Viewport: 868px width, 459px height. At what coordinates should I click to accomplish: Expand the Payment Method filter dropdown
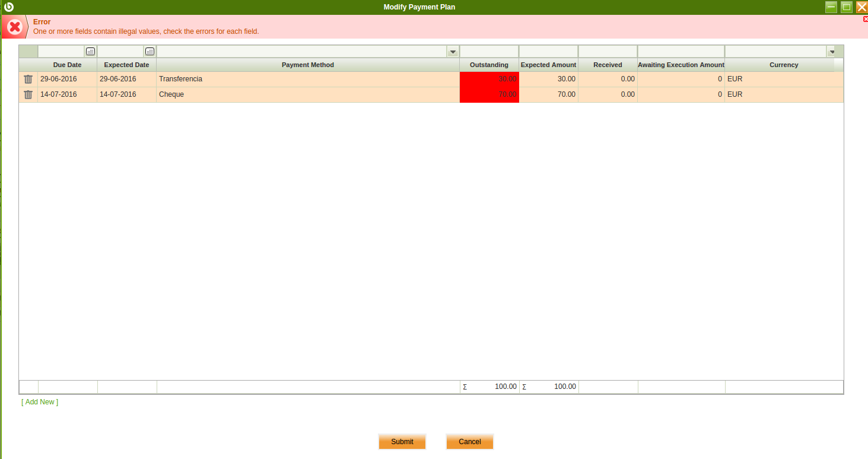[453, 52]
